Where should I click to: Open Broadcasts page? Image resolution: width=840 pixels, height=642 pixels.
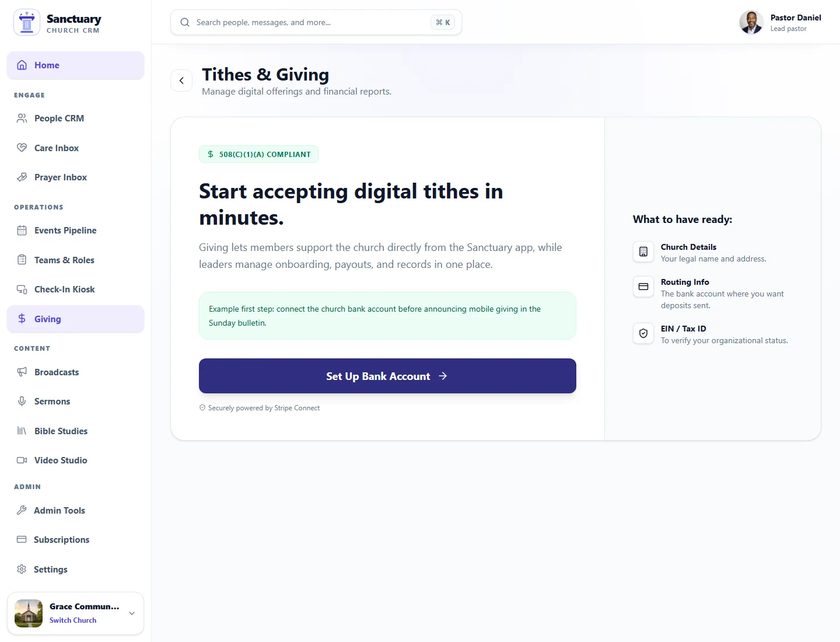pyautogui.click(x=76, y=372)
